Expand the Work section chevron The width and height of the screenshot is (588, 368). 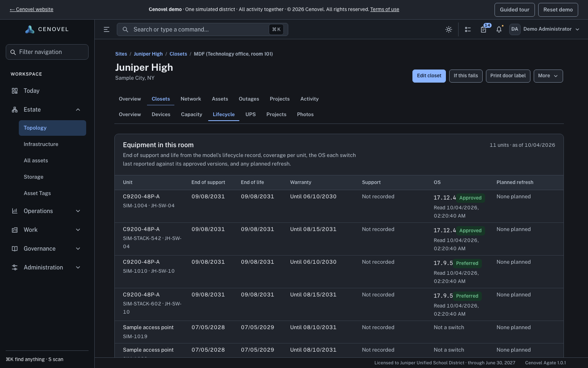coord(78,230)
